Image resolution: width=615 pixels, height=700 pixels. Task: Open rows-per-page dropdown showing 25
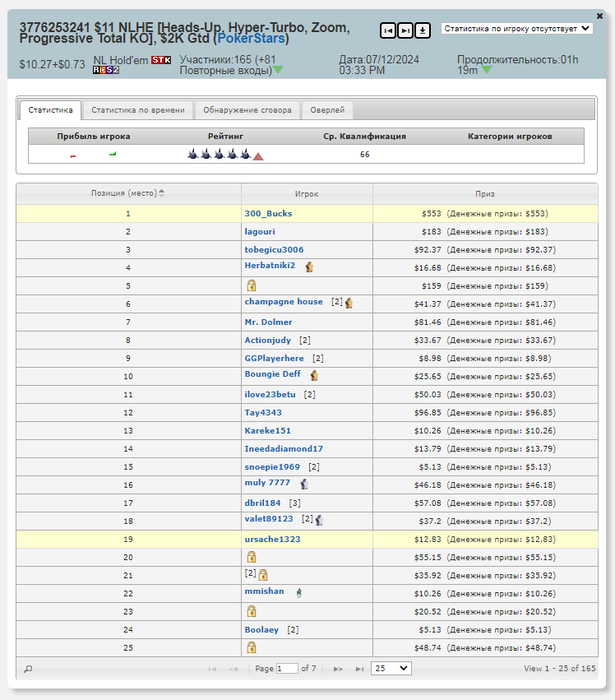pyautogui.click(x=391, y=668)
